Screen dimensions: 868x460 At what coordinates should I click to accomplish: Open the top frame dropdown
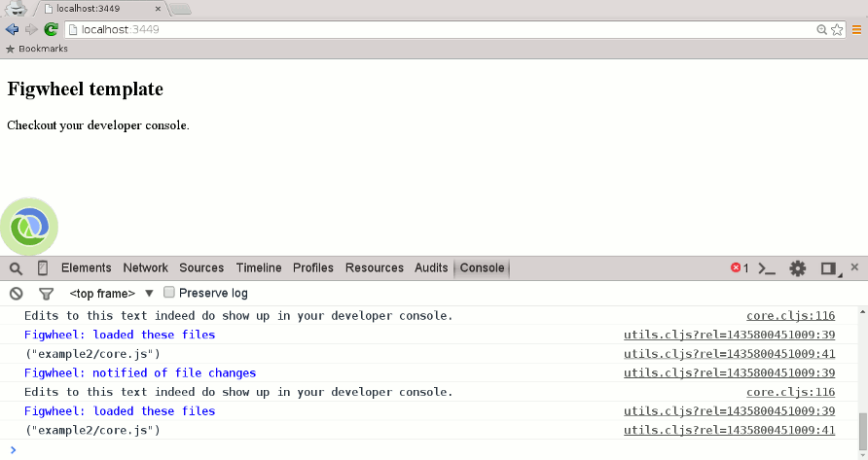111,294
